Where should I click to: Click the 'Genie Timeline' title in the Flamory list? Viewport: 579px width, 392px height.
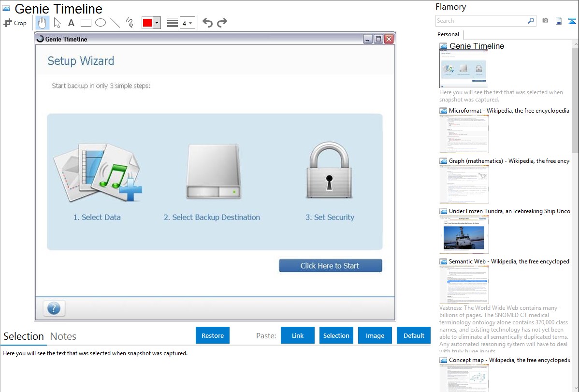coord(477,46)
